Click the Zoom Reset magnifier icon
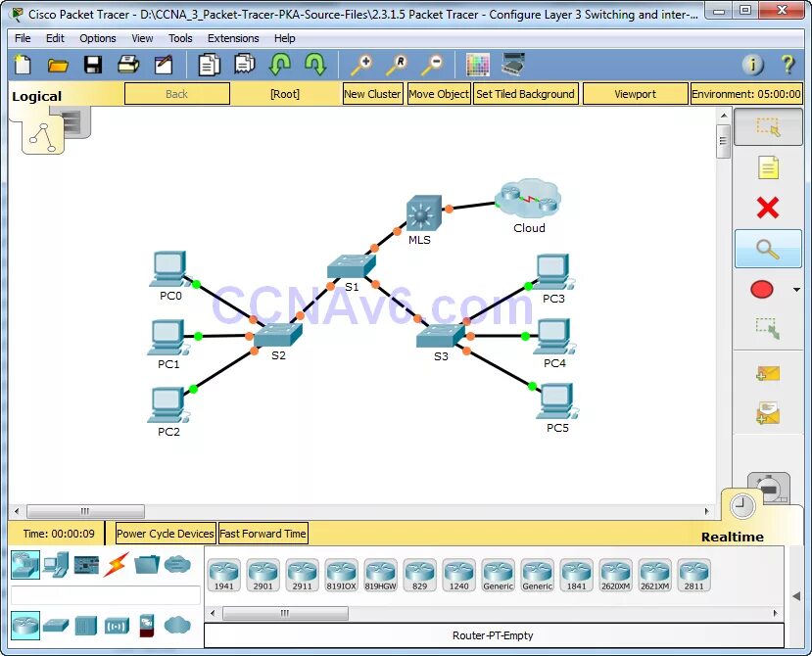The image size is (812, 656). [396, 66]
